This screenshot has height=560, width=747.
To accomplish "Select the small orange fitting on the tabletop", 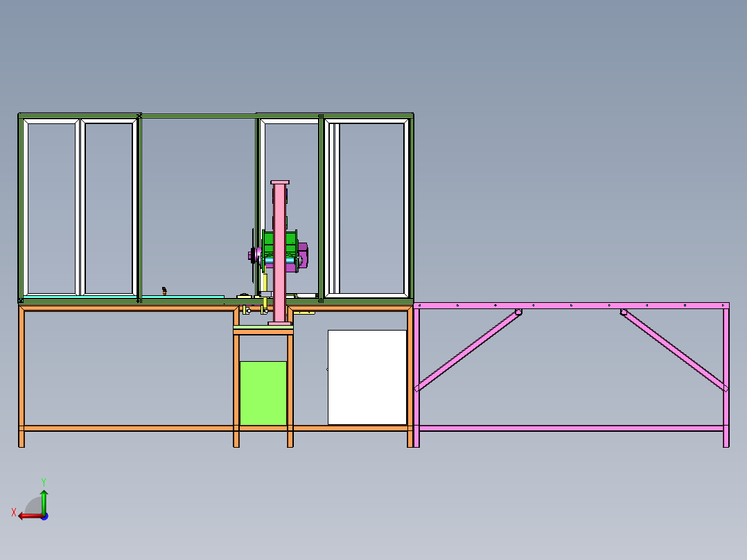I will 164,290.
